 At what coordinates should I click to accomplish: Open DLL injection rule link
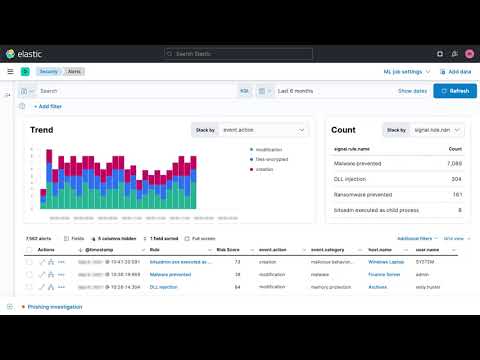pos(163,287)
